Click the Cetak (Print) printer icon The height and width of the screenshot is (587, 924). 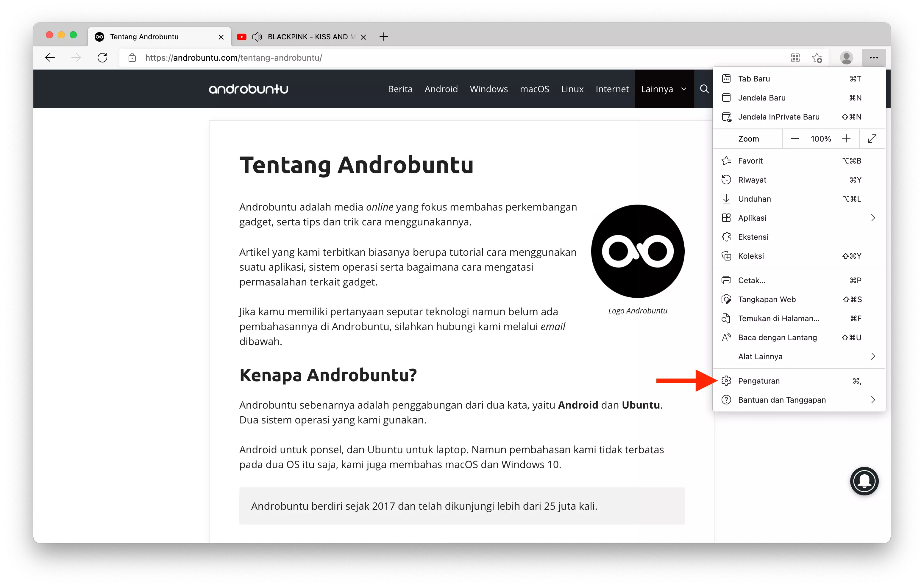727,280
